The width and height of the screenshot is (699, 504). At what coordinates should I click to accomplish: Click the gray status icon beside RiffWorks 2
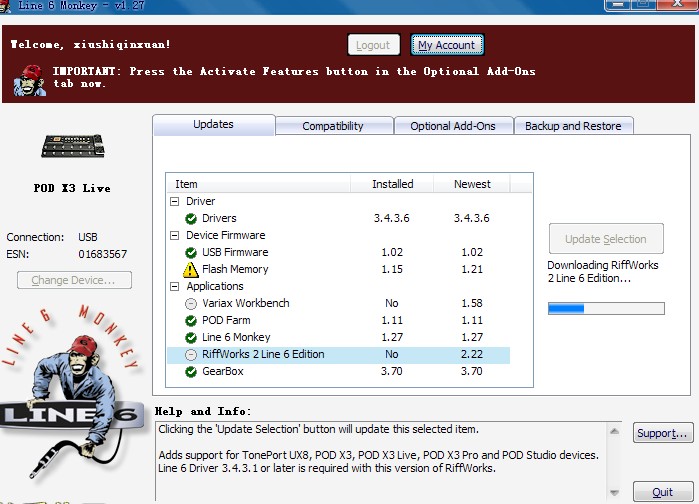click(191, 355)
